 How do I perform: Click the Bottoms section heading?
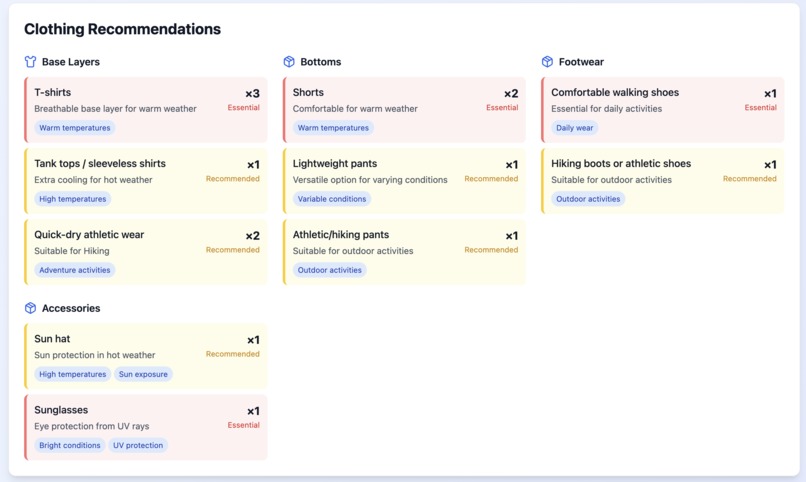point(321,62)
